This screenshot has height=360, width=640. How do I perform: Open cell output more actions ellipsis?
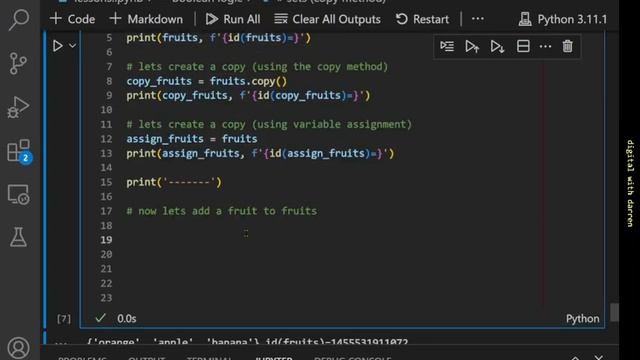(x=61, y=343)
